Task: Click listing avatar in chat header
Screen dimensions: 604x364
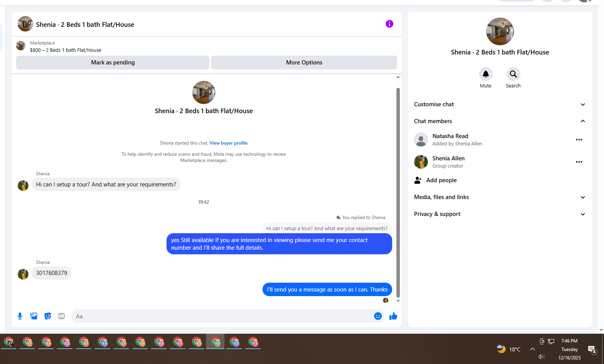Action: (25, 24)
